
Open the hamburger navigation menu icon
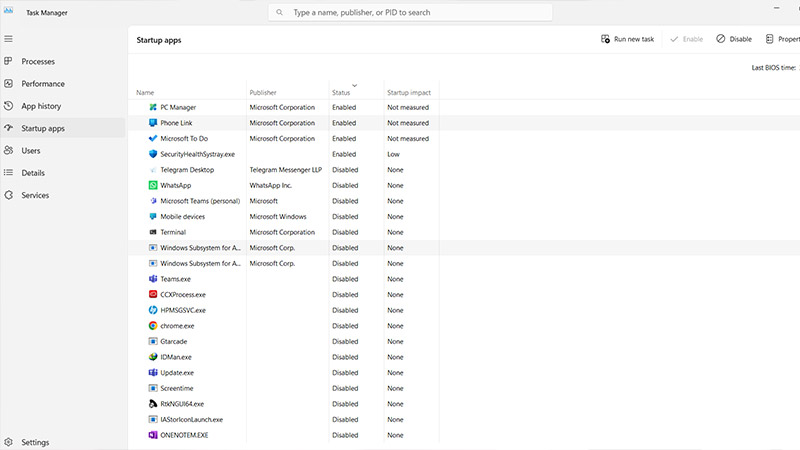coord(9,39)
